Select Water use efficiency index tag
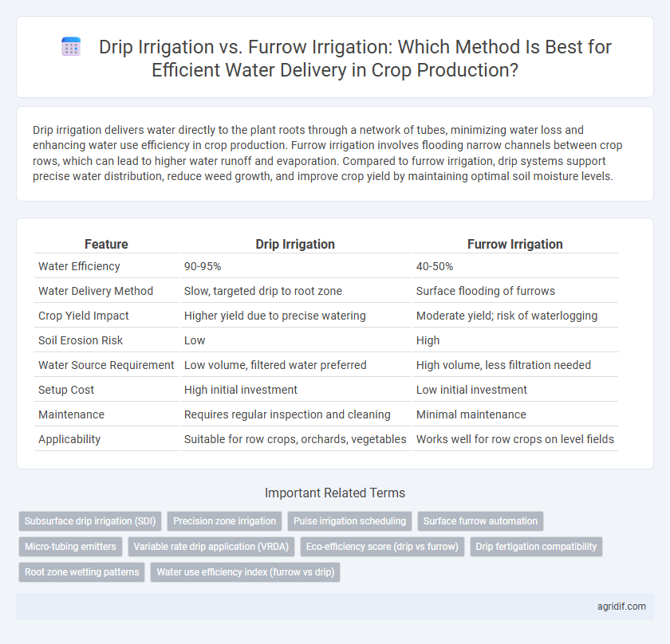This screenshot has height=644, width=670. 246,572
